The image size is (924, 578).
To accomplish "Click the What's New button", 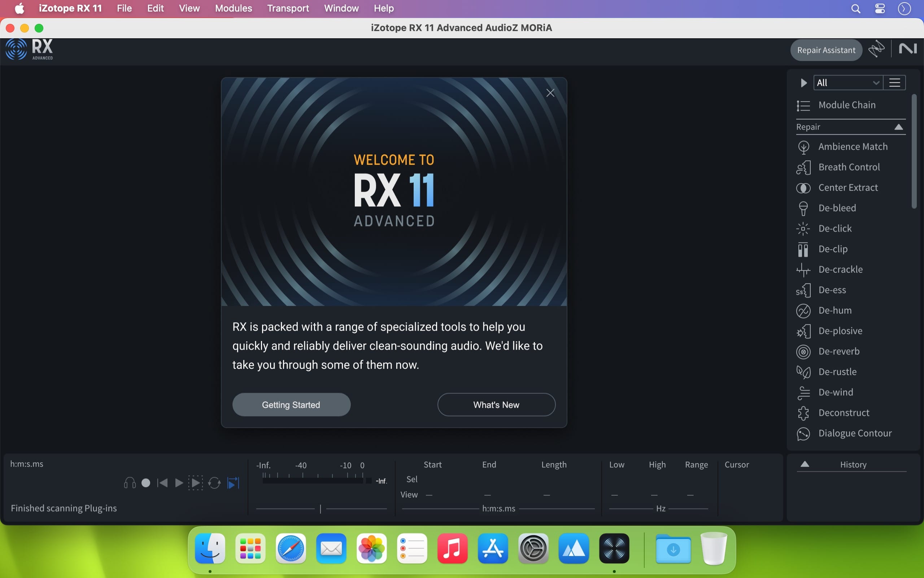I will coord(496,405).
